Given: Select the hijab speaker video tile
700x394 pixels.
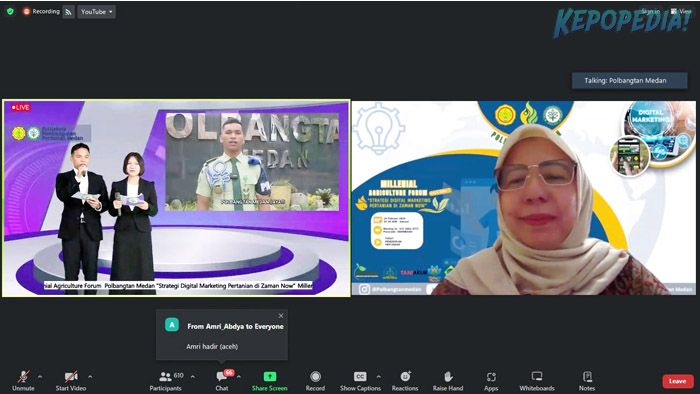Looking at the screenshot, I should coord(524,198).
